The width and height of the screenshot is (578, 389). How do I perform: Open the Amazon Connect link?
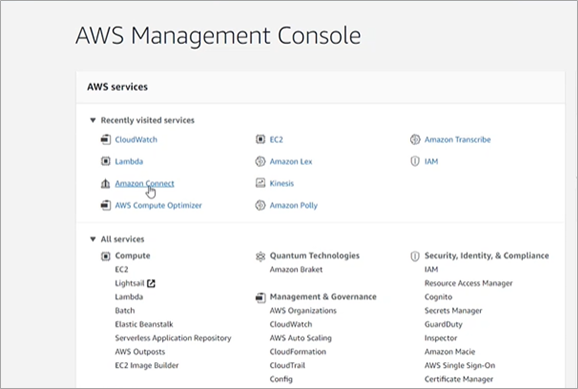[144, 183]
